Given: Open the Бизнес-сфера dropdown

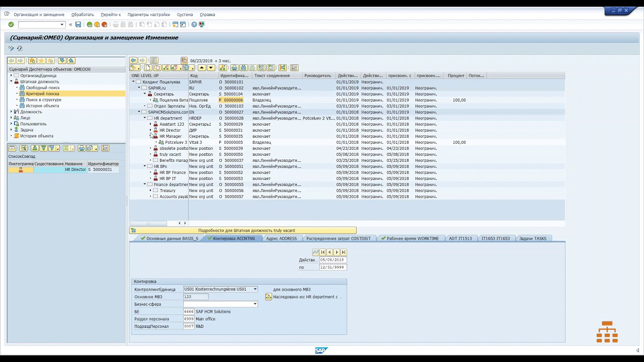Looking at the screenshot, I should [x=255, y=304].
